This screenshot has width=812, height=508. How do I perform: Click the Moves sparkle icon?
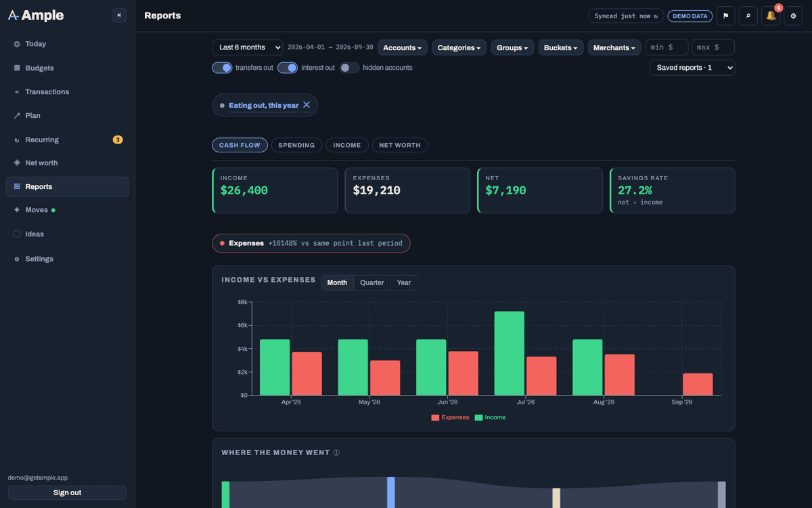tap(17, 210)
